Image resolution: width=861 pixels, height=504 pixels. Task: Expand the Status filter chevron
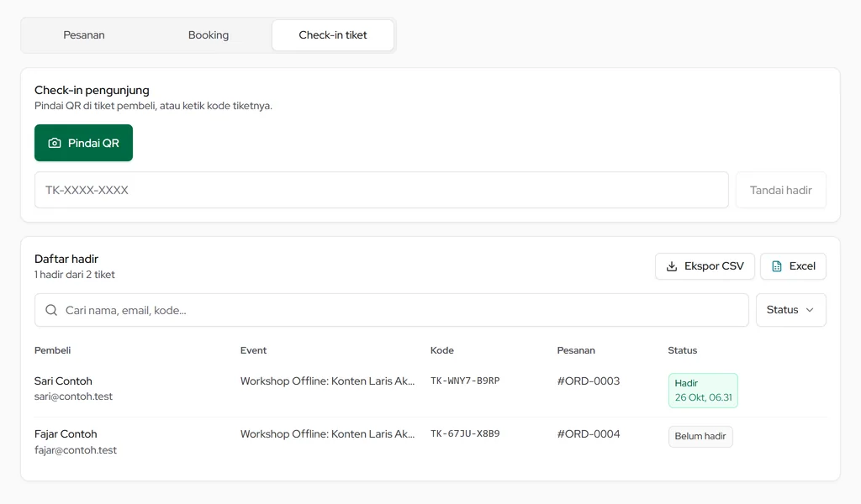click(810, 310)
